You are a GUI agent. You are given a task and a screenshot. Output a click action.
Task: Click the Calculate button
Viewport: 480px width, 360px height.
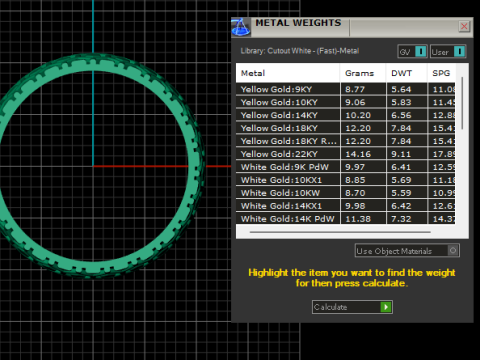click(352, 307)
